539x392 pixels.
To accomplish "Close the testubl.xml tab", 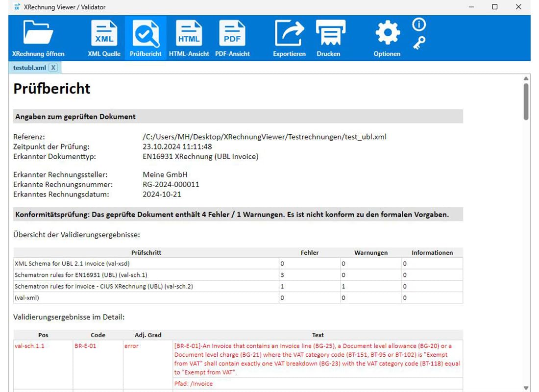I will (53, 68).
